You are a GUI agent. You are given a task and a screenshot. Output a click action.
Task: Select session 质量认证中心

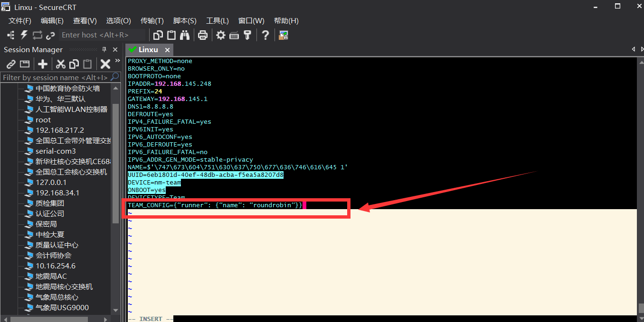57,245
